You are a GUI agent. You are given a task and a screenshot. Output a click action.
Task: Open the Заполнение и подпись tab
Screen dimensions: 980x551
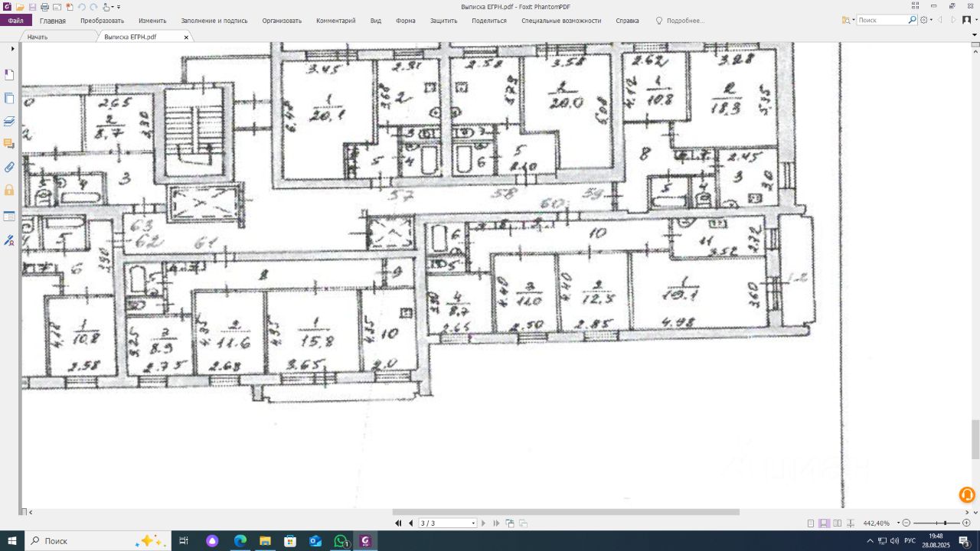coord(214,21)
